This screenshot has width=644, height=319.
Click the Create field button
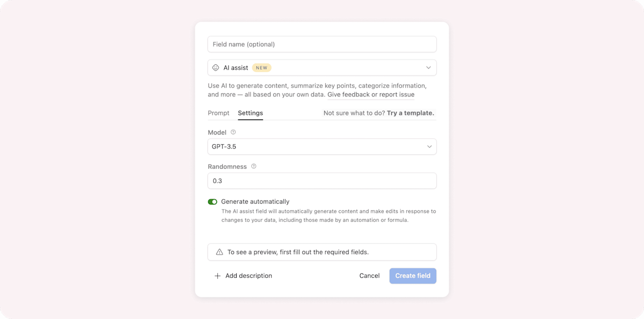(x=413, y=276)
